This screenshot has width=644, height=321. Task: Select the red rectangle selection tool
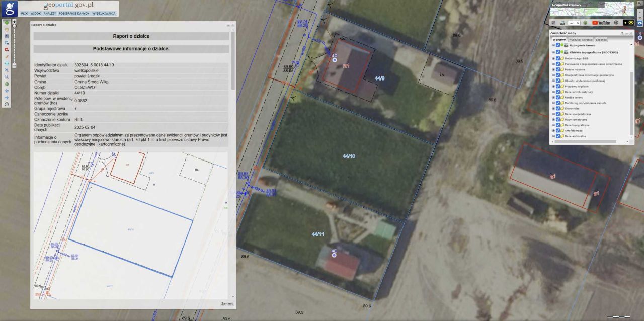[x=7, y=50]
